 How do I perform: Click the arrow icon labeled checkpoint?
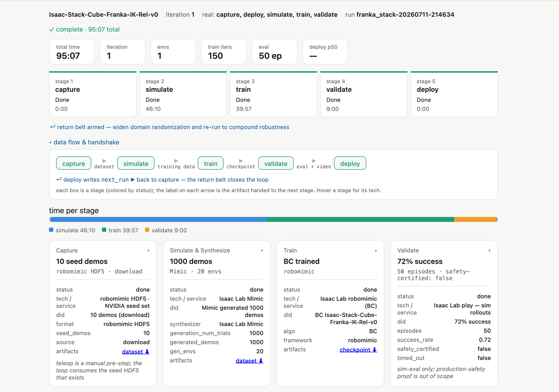241,161
